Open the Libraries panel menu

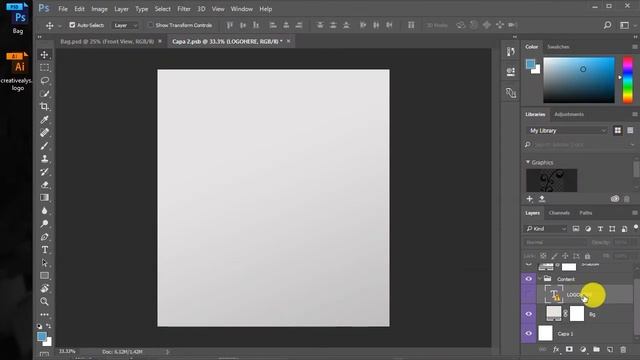(634, 114)
